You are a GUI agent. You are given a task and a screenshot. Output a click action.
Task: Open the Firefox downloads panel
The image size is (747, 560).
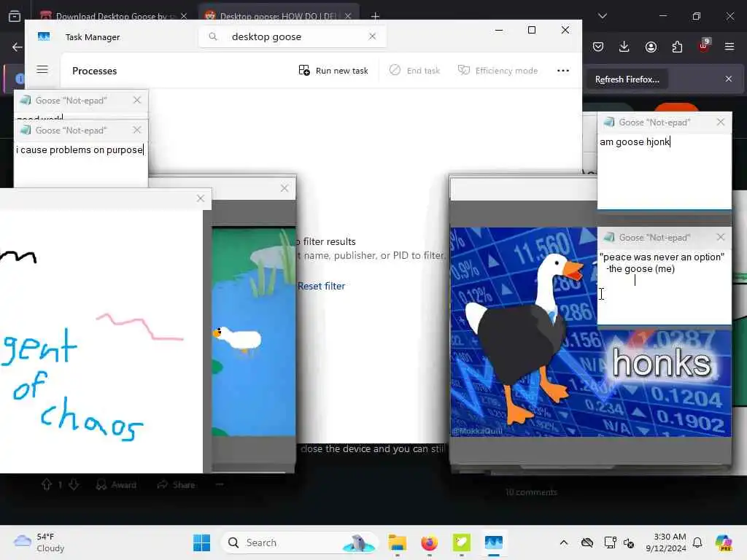[624, 47]
